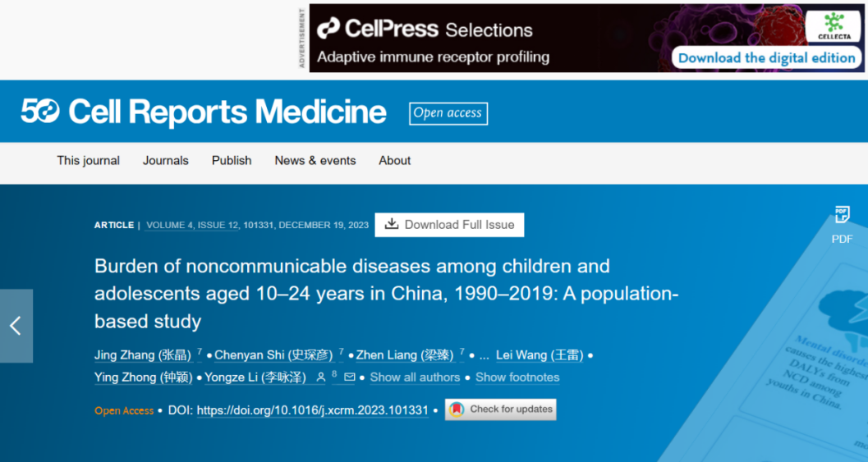The height and width of the screenshot is (462, 868).
Task: Click author name Jing Zhang
Action: 125,355
